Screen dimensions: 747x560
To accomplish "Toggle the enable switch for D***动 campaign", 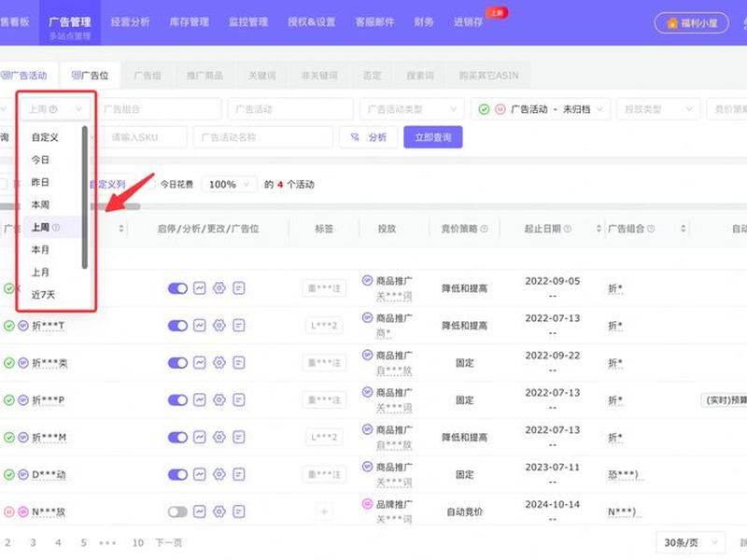I will (177, 474).
